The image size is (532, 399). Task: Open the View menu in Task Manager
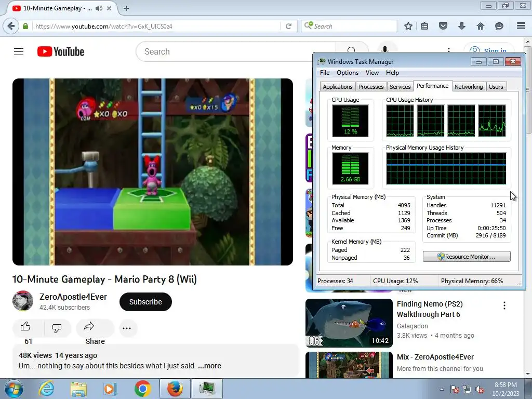[x=372, y=73]
